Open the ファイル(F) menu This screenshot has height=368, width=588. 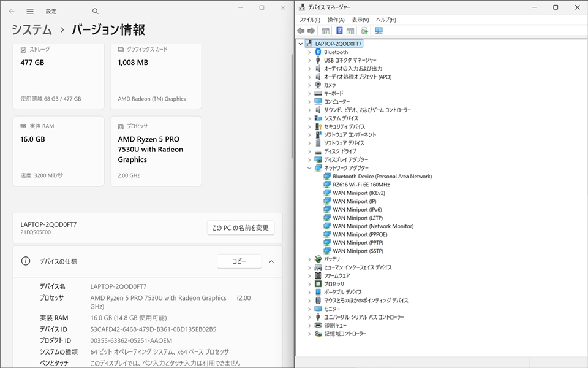point(309,20)
